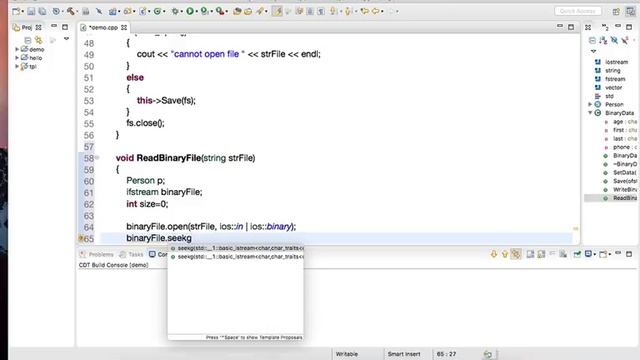640x360 pixels.
Task: Expand the demo project tree node
Action: [x=17, y=49]
